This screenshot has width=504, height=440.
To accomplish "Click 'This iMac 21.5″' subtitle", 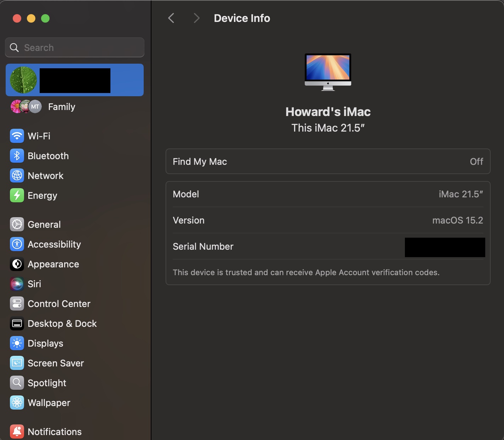I will click(x=328, y=128).
